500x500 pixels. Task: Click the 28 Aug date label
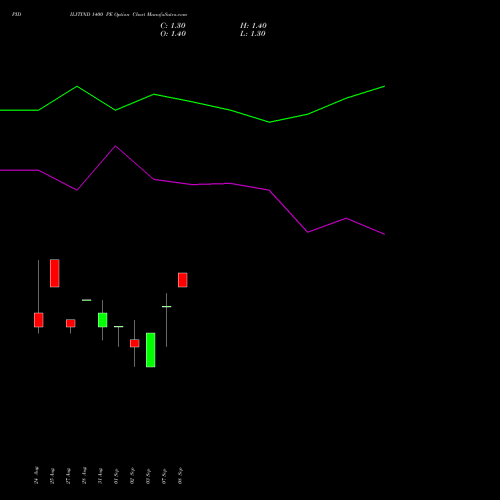(84, 475)
